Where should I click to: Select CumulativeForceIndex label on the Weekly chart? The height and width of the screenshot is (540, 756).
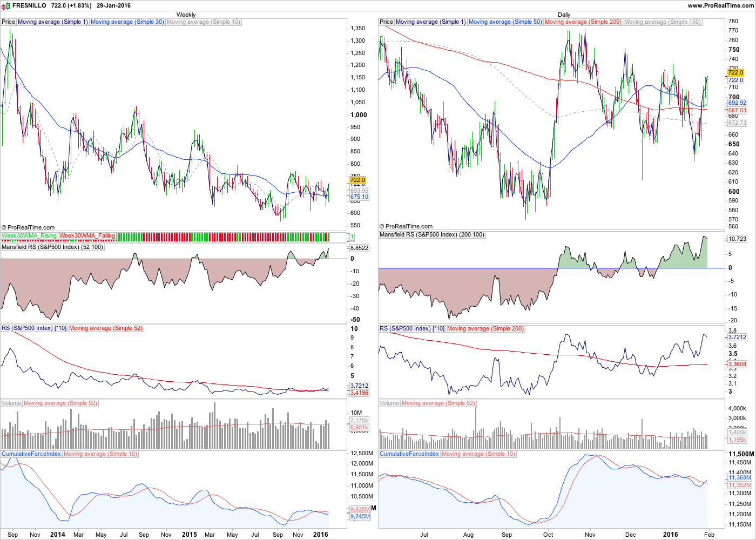(x=31, y=454)
